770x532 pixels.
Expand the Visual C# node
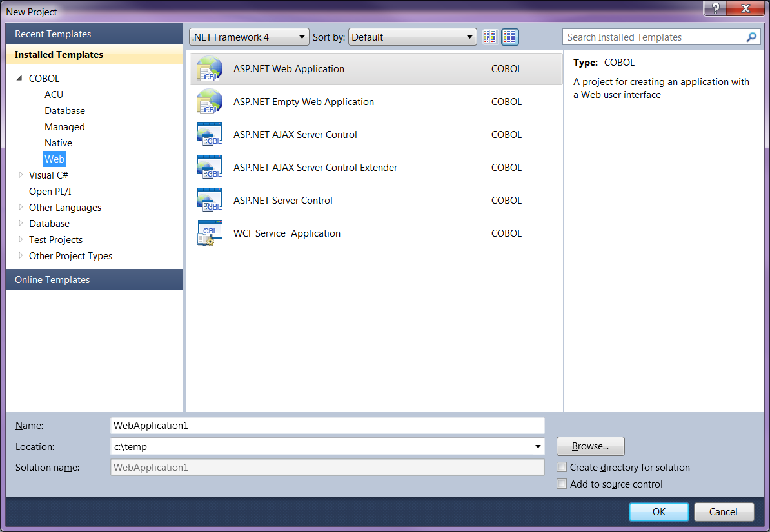[x=20, y=175]
